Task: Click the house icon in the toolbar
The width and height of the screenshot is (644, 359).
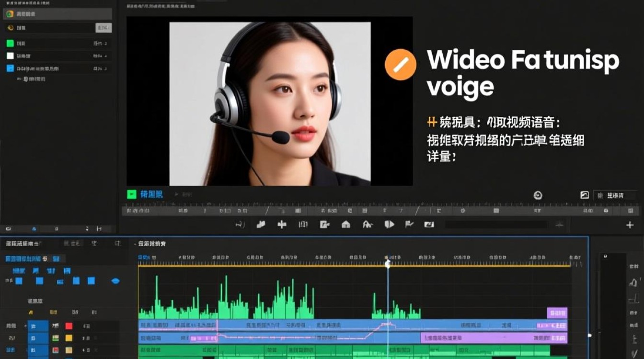Action: click(x=345, y=224)
